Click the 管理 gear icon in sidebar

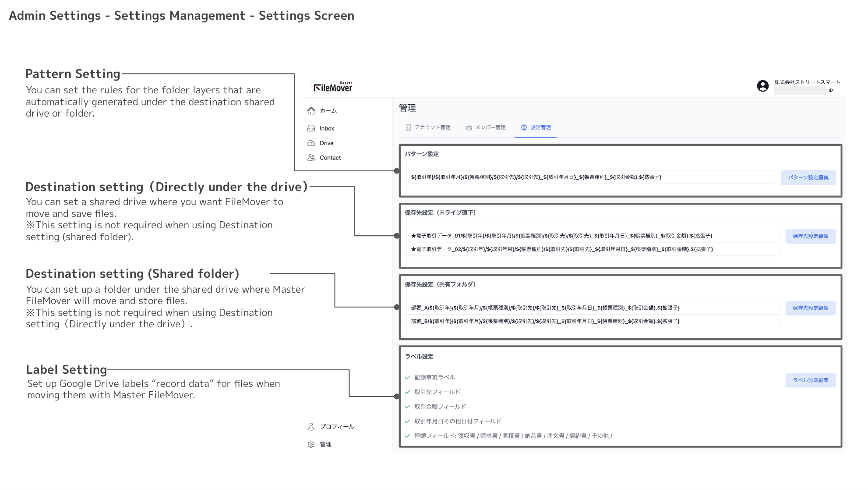click(x=311, y=444)
